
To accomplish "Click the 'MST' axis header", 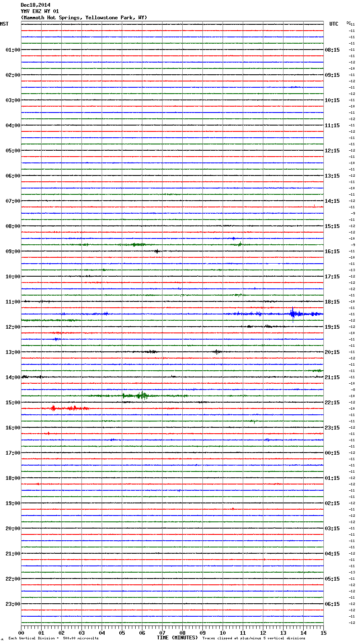I will click(4, 24).
